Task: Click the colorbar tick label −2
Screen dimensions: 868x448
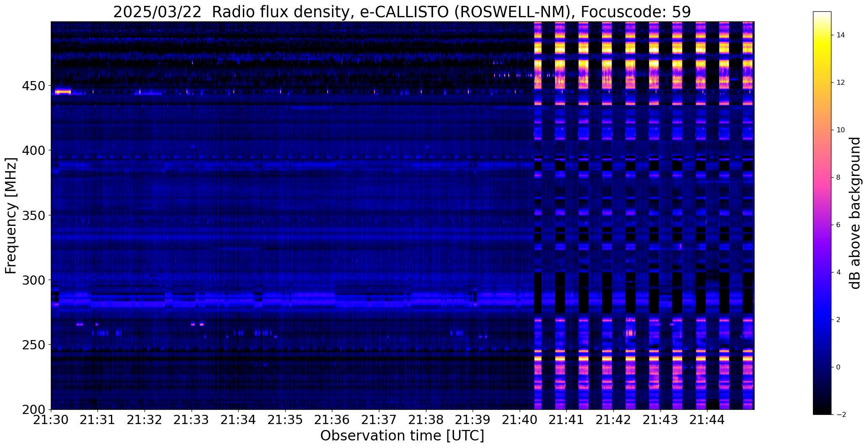Action: [841, 415]
